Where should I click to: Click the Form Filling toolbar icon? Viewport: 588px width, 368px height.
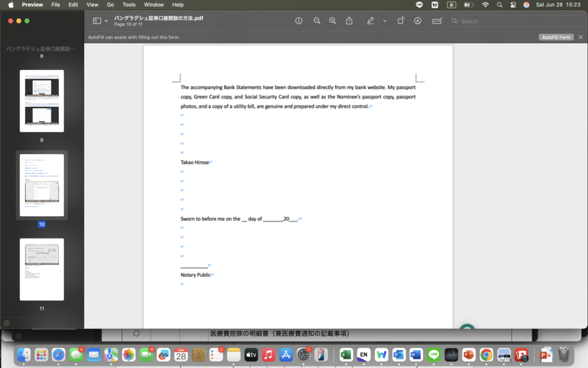pos(437,21)
